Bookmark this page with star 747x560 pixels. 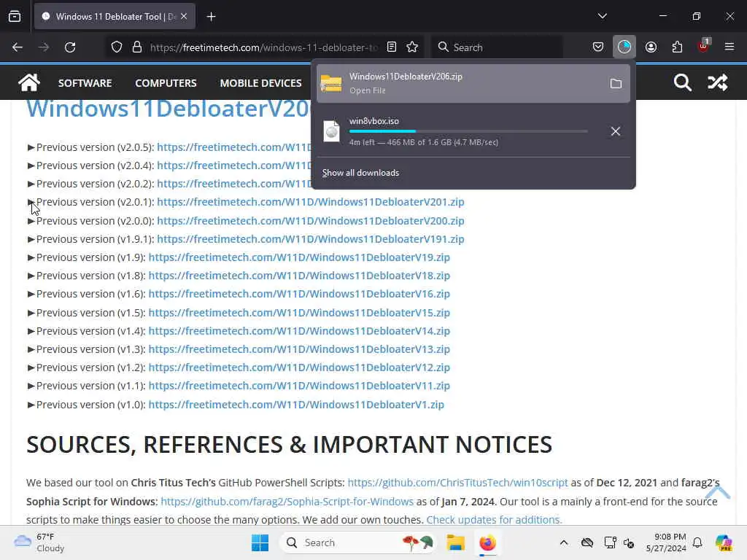point(412,47)
